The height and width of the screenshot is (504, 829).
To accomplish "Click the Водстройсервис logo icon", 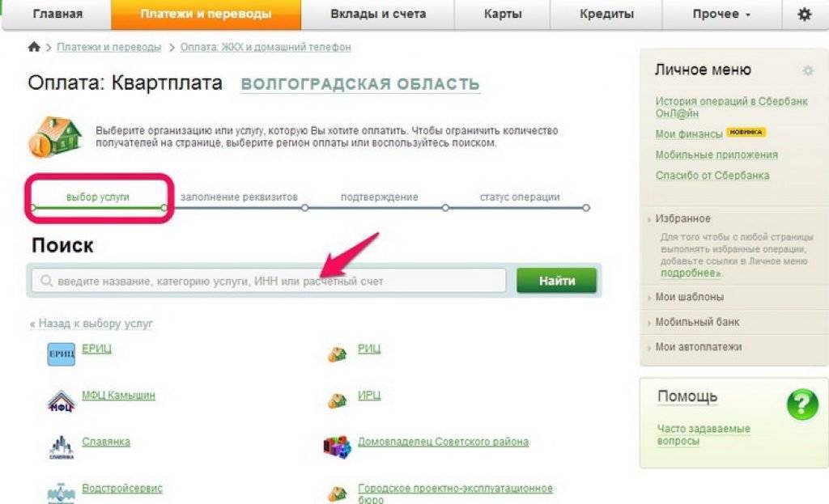I will tap(62, 493).
